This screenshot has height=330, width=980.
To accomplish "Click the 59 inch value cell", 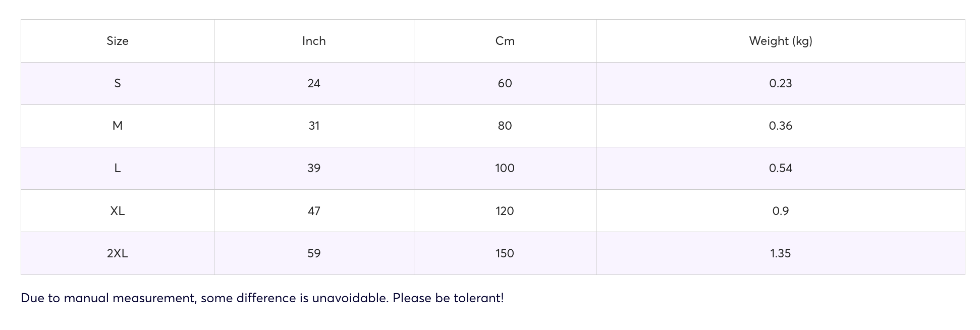I will coord(314,253).
